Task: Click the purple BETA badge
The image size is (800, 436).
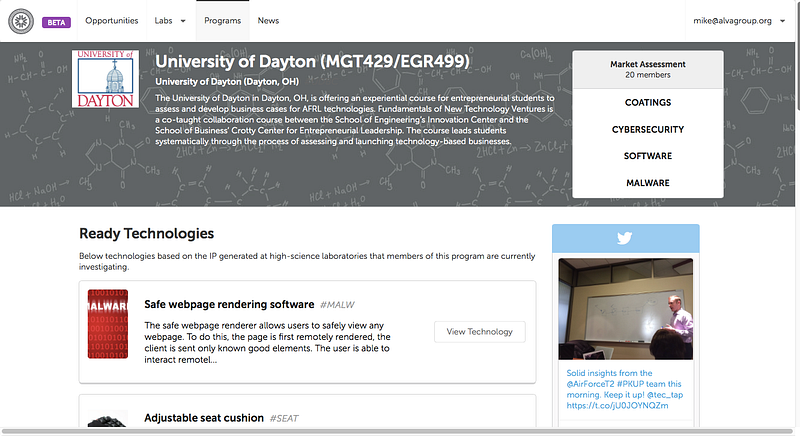Action: [x=56, y=22]
